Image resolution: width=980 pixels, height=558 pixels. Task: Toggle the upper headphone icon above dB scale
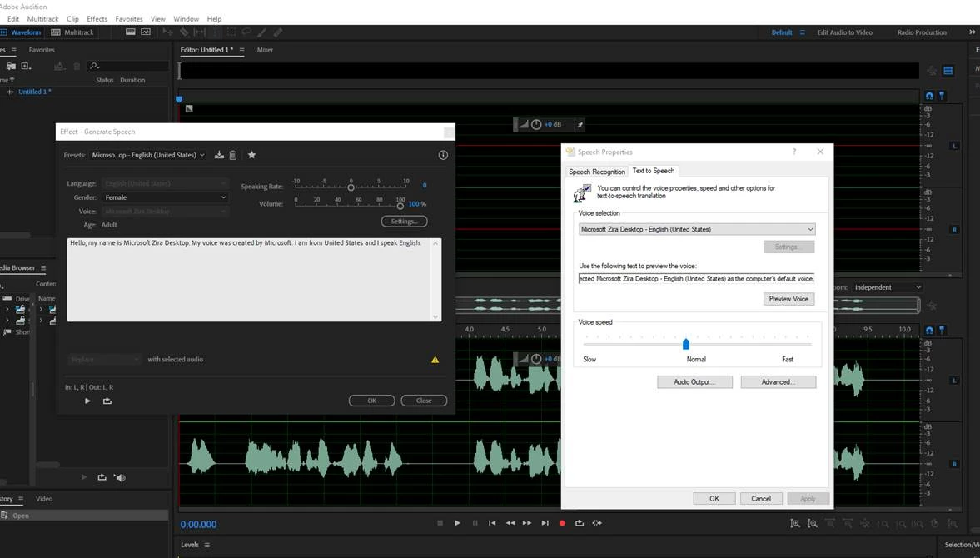tap(929, 96)
